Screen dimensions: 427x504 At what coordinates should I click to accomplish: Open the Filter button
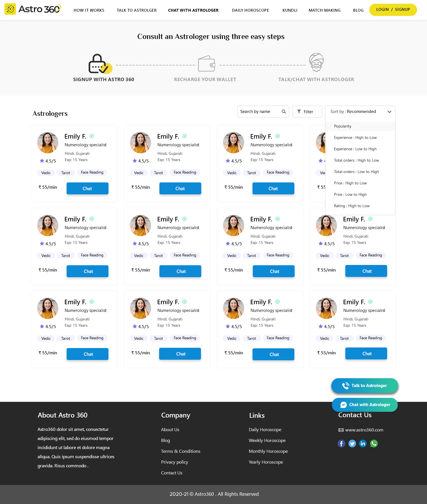coord(307,112)
